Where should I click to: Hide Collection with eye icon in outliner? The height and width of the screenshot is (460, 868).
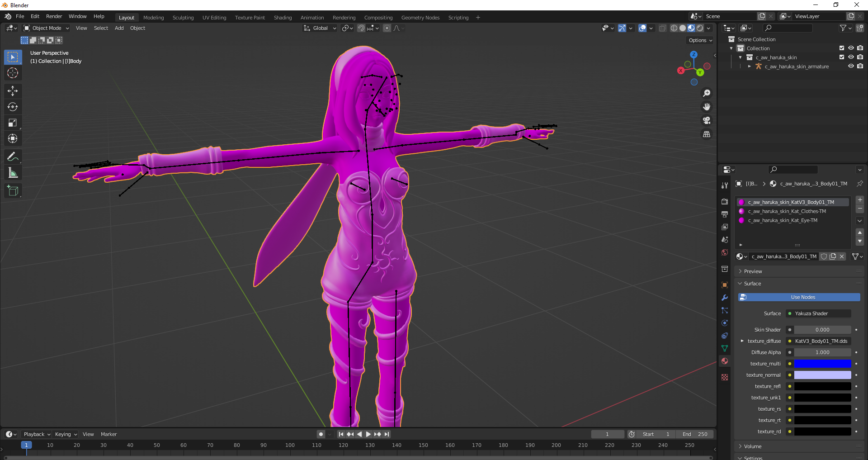click(851, 48)
